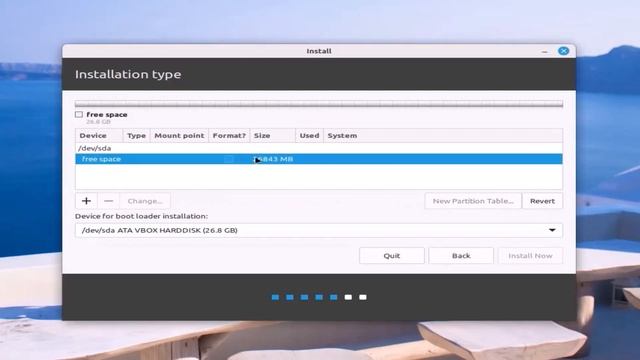The height and width of the screenshot is (360, 640).
Task: Minimize the Install window
Action: [x=544, y=51]
